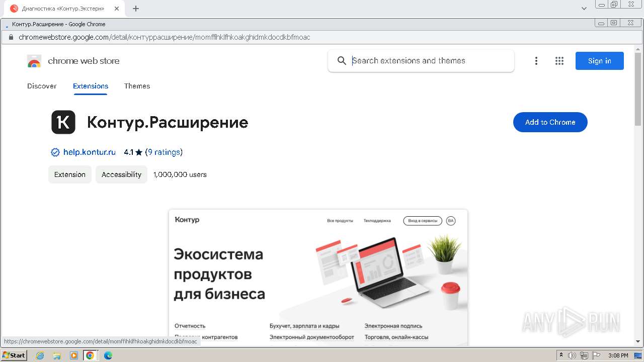644x362 pixels.
Task: Open Microsoft Edge from taskbar
Action: coord(108,355)
